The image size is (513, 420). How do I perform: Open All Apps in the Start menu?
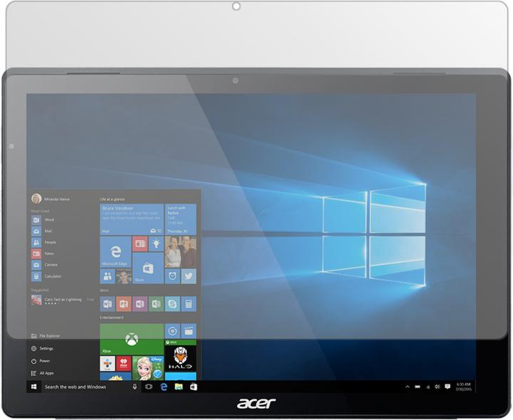[x=42, y=373]
